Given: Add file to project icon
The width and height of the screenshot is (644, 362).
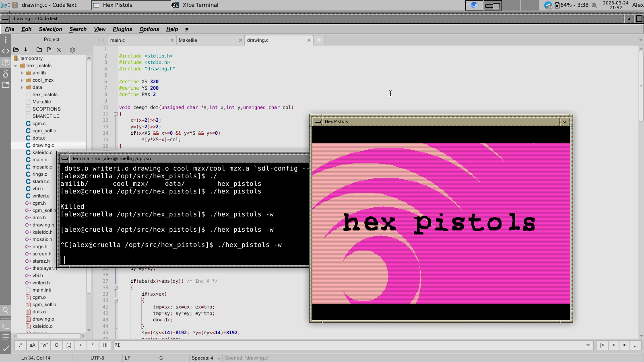Looking at the screenshot, I should pos(49,50).
